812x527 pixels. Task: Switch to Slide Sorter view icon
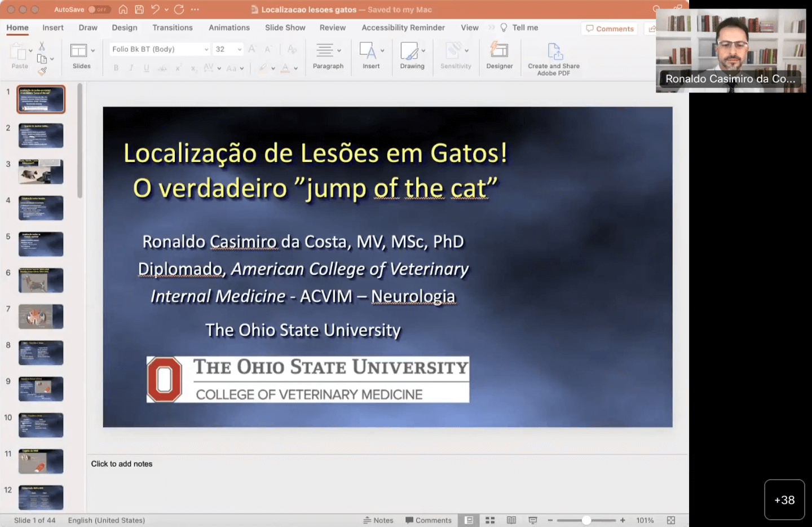[490, 520]
